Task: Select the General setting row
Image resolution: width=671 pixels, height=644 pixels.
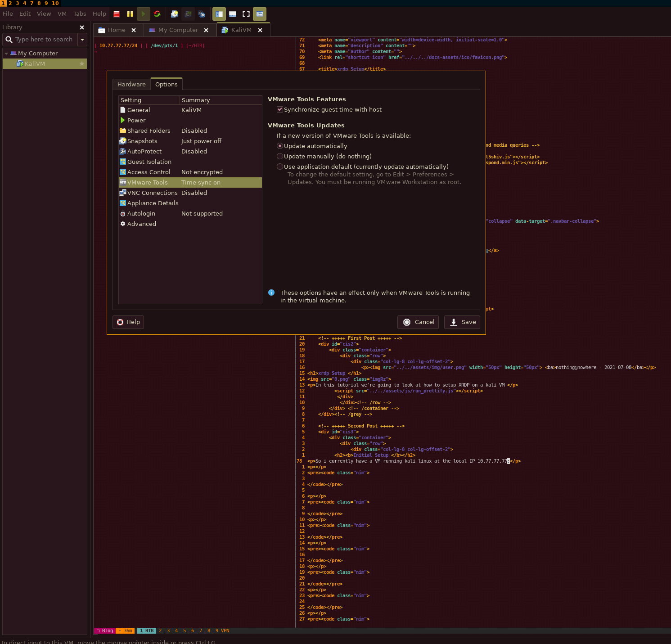Action: (190, 110)
